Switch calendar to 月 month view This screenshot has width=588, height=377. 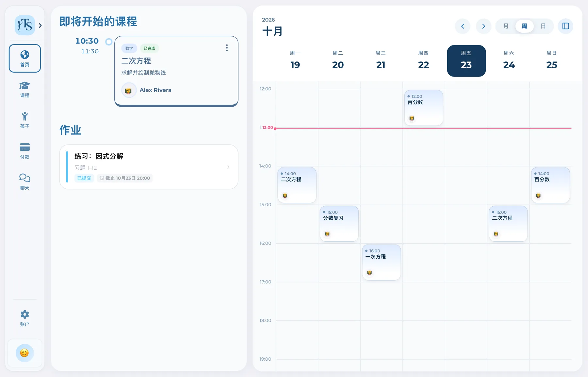(506, 26)
